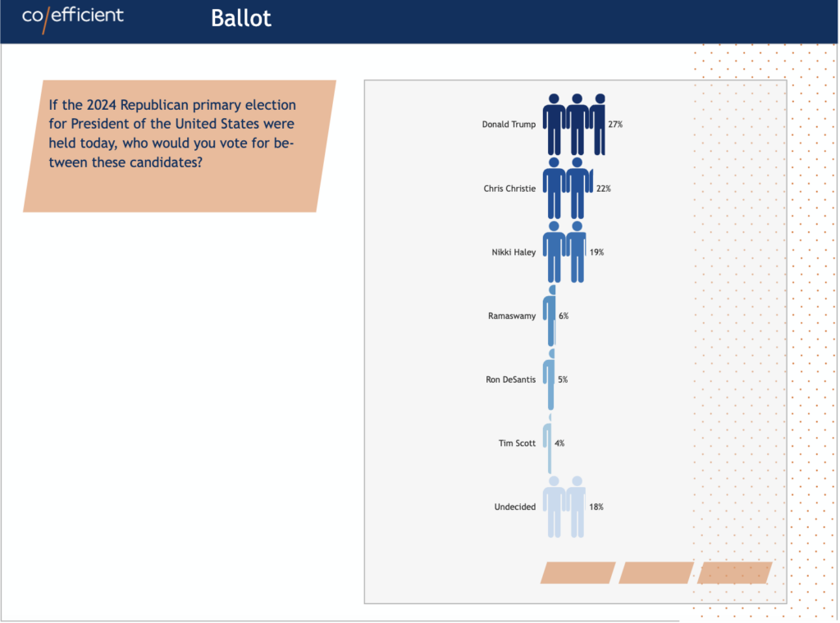This screenshot has width=840, height=623.
Task: Click the middle tan parallelogram below the chart
Action: (x=656, y=573)
